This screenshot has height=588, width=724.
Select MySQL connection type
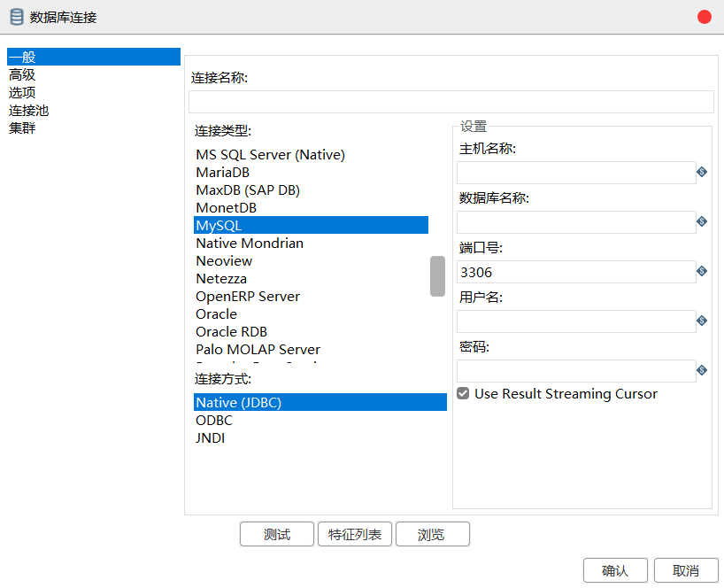(x=312, y=226)
